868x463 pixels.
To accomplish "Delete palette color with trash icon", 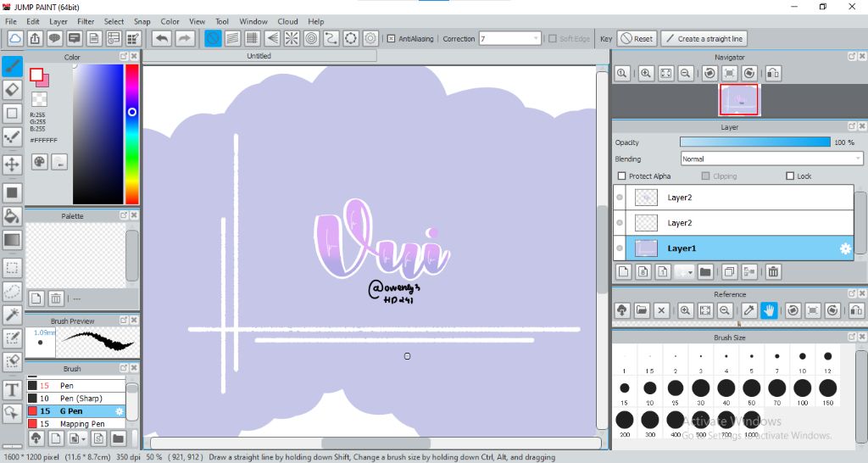I will tap(56, 298).
